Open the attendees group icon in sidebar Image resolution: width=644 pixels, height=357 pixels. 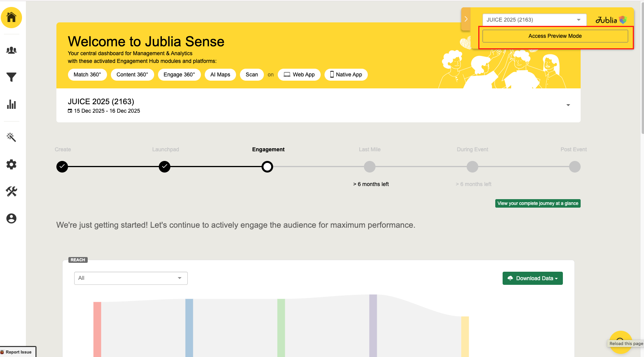click(11, 50)
